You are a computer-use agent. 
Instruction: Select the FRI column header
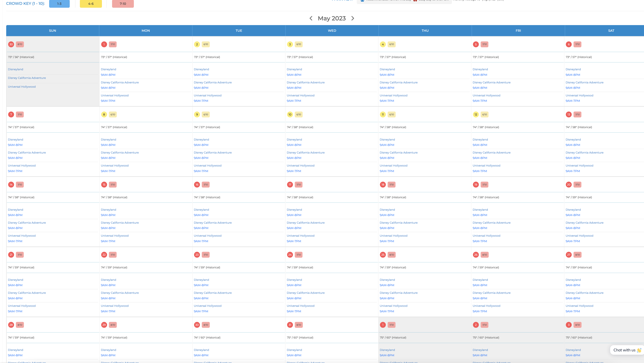[518, 31]
